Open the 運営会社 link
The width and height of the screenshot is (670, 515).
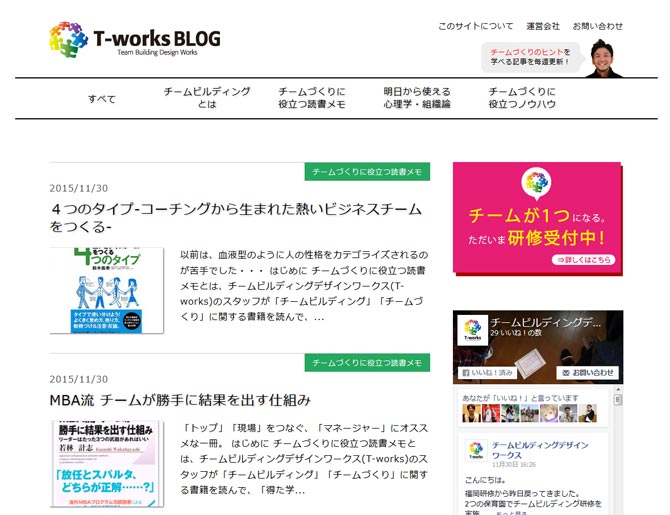tap(543, 26)
